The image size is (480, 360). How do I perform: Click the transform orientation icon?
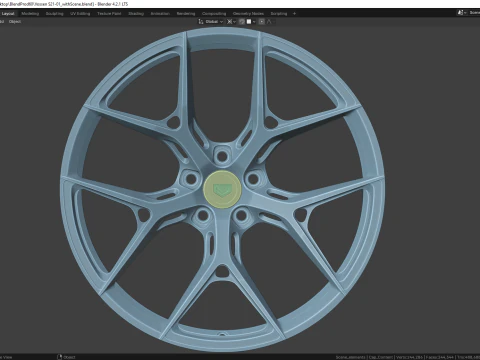pyautogui.click(x=201, y=22)
